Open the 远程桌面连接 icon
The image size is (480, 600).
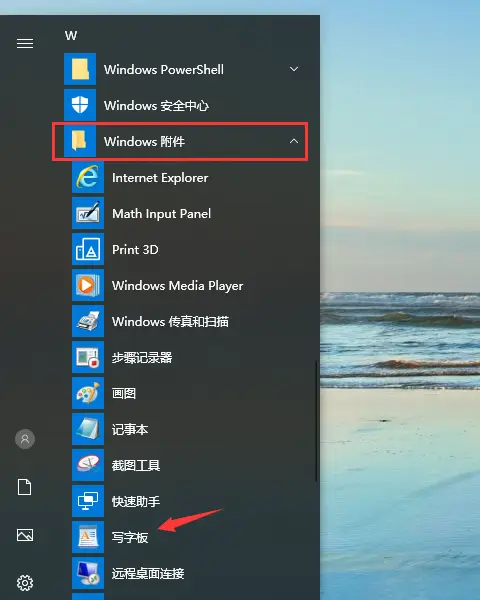coord(88,573)
